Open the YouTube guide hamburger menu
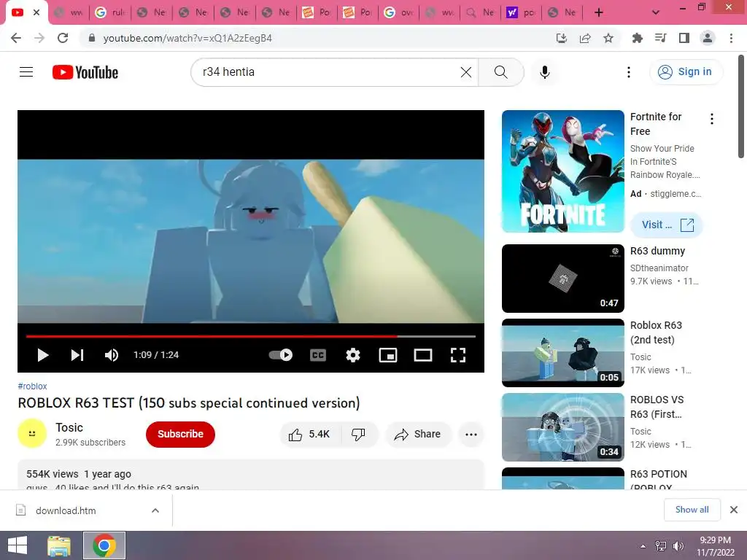Image resolution: width=747 pixels, height=560 pixels. pyautogui.click(x=26, y=72)
